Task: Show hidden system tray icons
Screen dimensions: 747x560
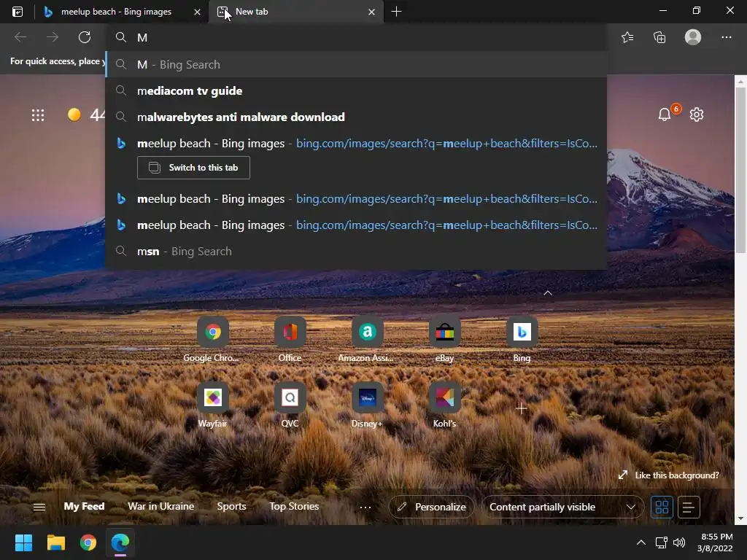Action: pyautogui.click(x=641, y=542)
